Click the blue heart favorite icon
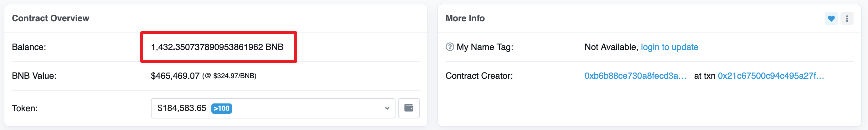 pyautogui.click(x=831, y=18)
